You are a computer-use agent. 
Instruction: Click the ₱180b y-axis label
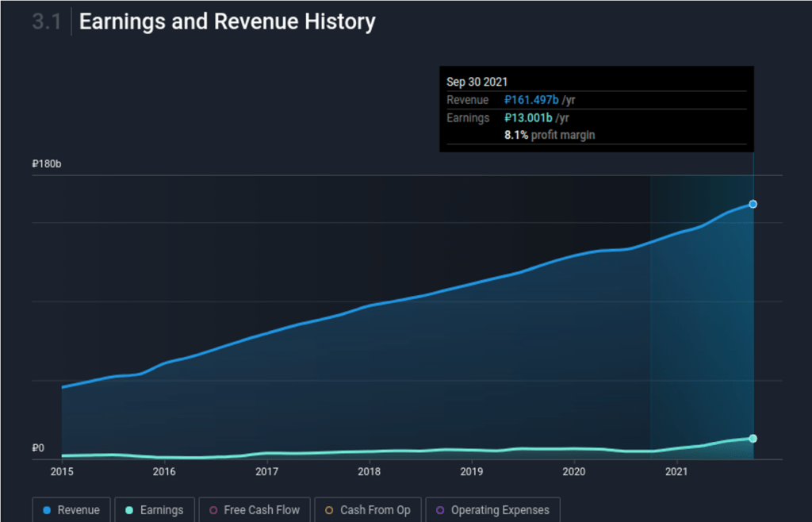point(47,164)
